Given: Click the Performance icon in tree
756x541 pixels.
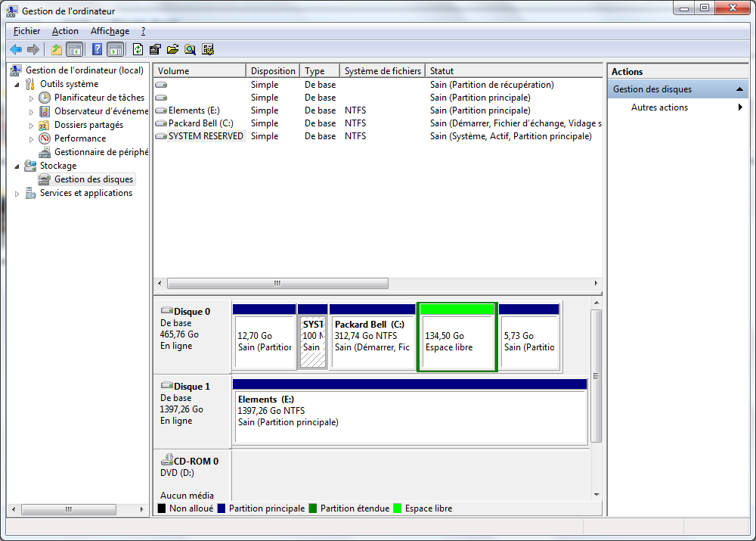Looking at the screenshot, I should tap(45, 138).
